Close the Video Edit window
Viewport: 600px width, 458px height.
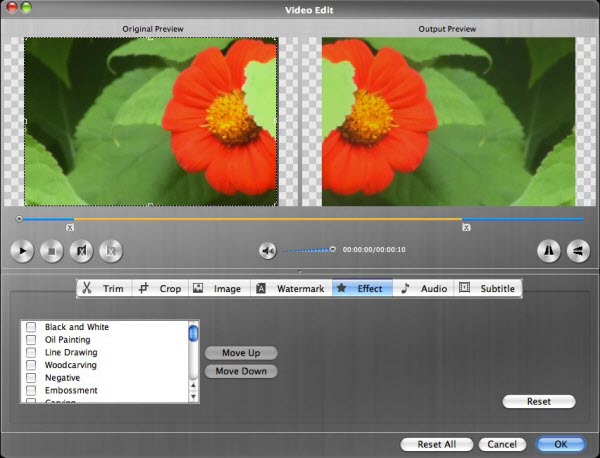click(x=12, y=7)
